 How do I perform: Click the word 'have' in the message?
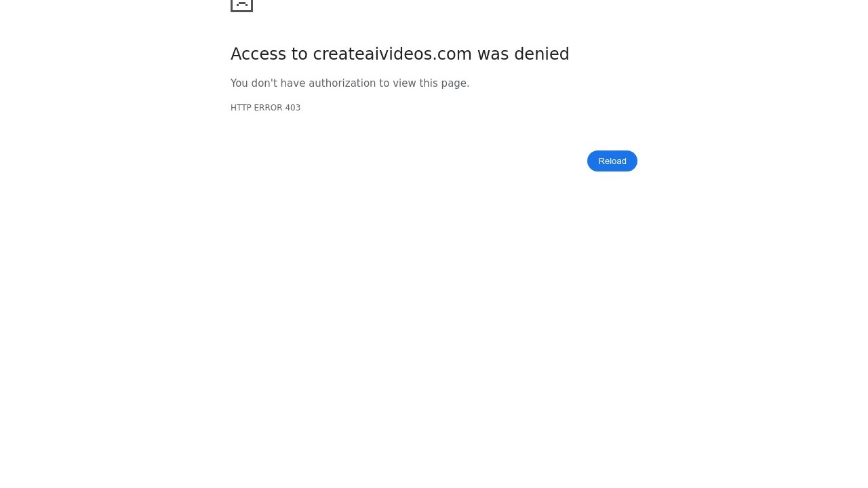click(293, 83)
